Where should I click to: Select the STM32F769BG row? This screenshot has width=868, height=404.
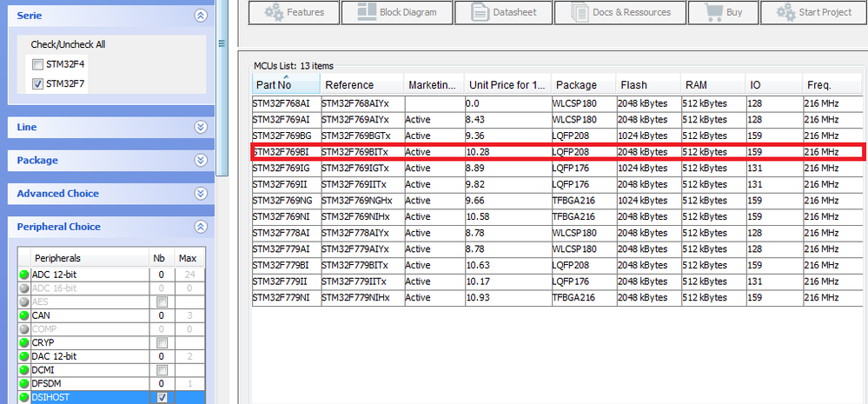(557, 136)
